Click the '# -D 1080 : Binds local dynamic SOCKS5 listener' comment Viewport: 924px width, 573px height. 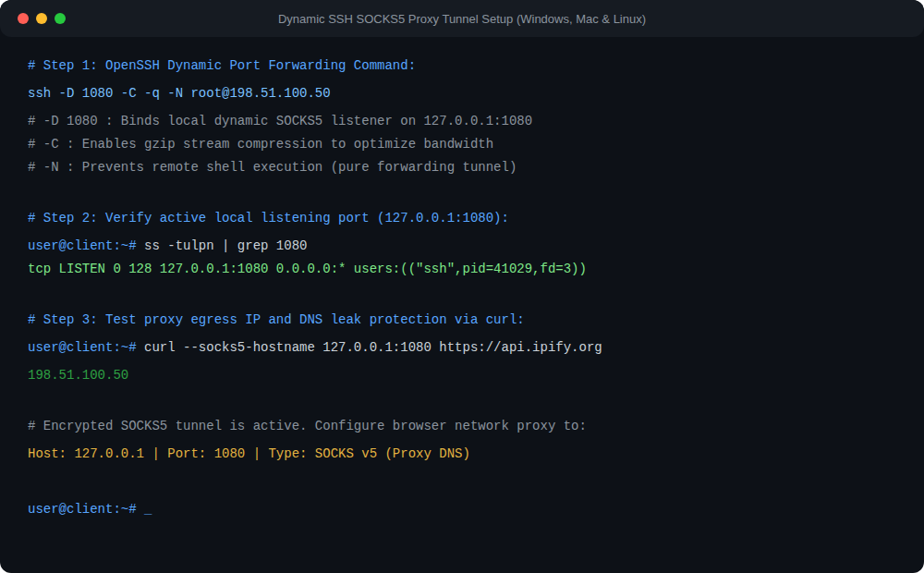tap(280, 121)
